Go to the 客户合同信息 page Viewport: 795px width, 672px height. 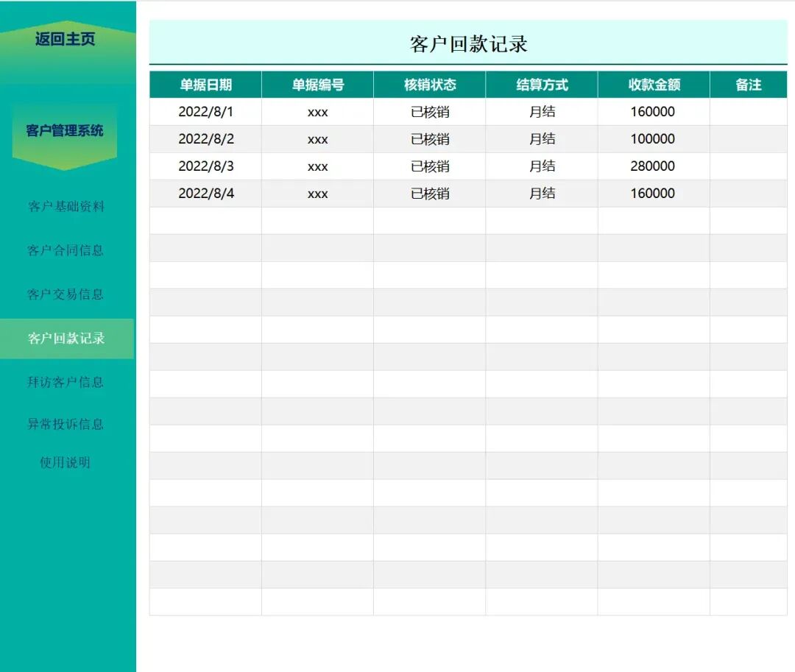(x=66, y=250)
